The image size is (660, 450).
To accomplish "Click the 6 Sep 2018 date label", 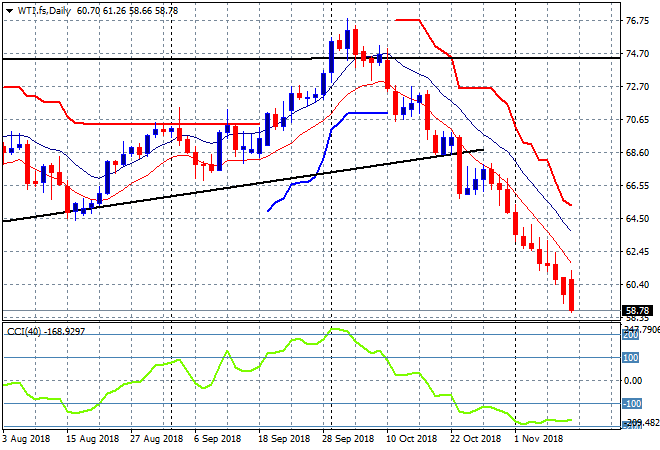I will [x=217, y=439].
